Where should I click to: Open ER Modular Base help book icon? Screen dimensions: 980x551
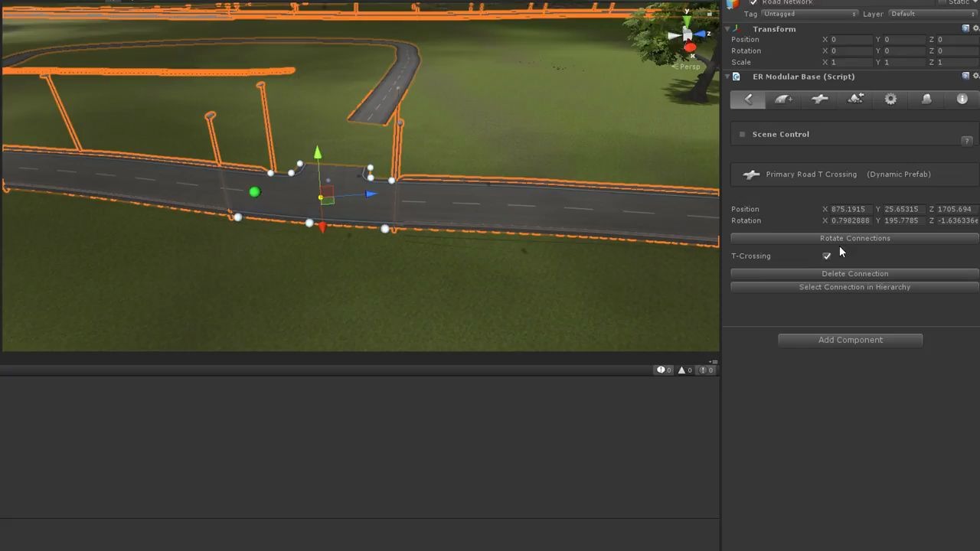(x=965, y=76)
